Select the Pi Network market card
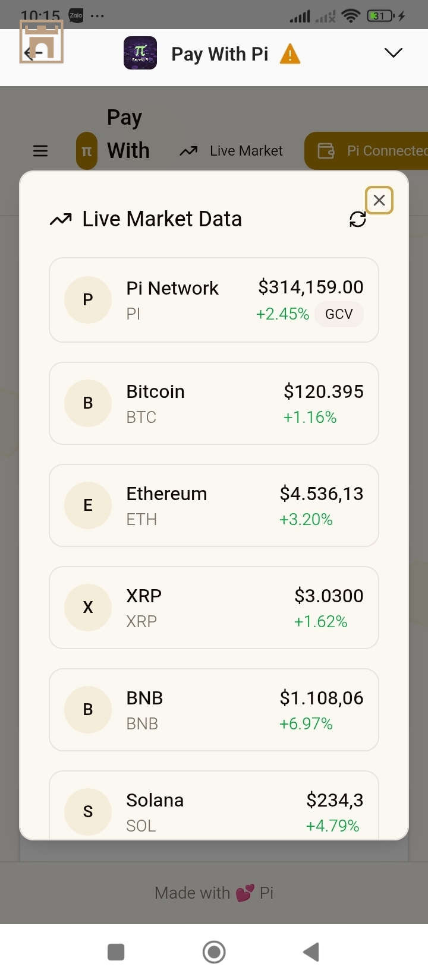This screenshot has width=428, height=980. [214, 300]
